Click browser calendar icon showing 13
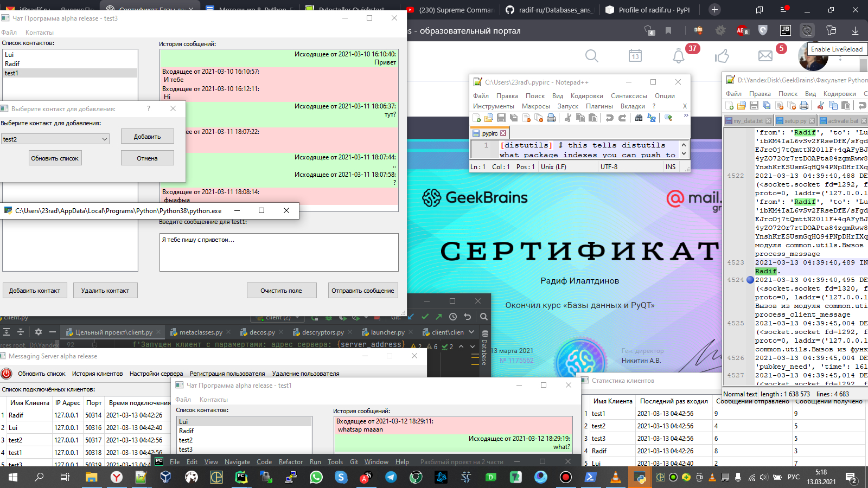The image size is (868, 488). 635,56
